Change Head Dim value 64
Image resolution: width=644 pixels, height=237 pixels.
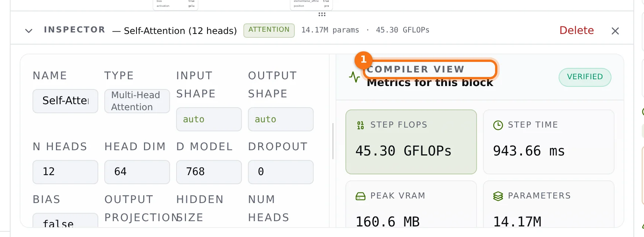[x=137, y=172]
